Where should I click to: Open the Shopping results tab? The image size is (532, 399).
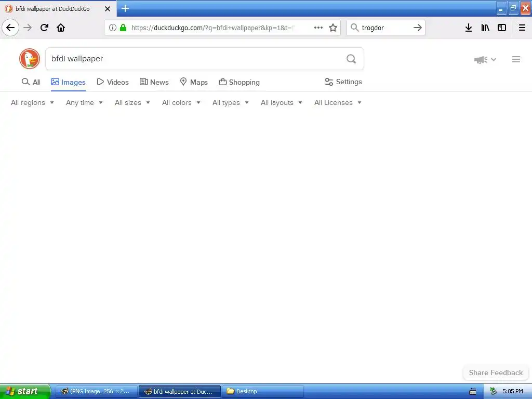239,82
